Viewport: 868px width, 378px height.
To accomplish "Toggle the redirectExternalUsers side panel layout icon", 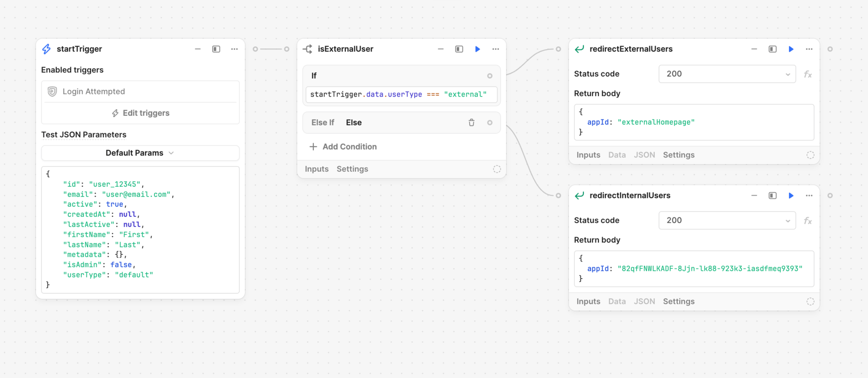I will (773, 49).
